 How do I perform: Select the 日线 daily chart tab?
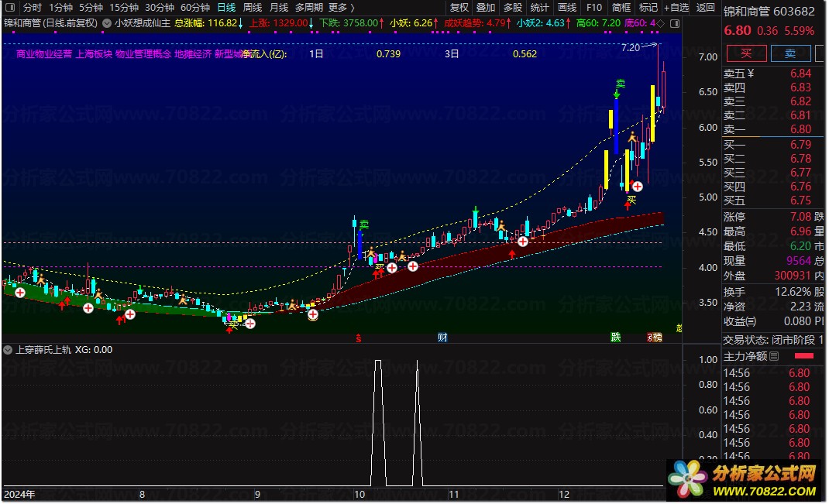(226, 8)
